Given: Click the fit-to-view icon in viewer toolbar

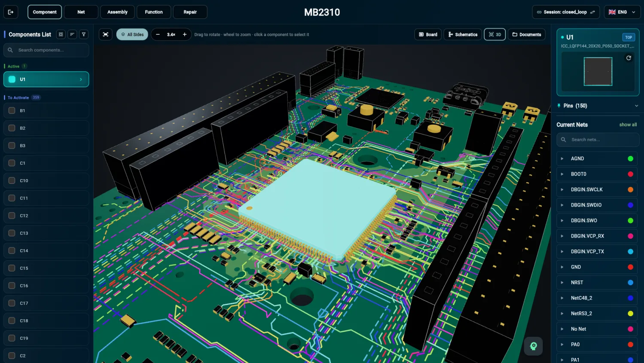Looking at the screenshot, I should point(106,34).
